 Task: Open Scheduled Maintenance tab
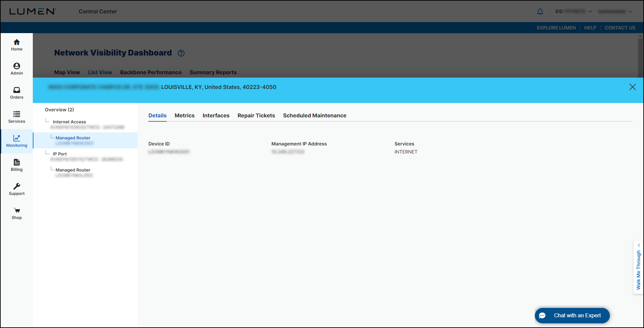[x=315, y=115]
